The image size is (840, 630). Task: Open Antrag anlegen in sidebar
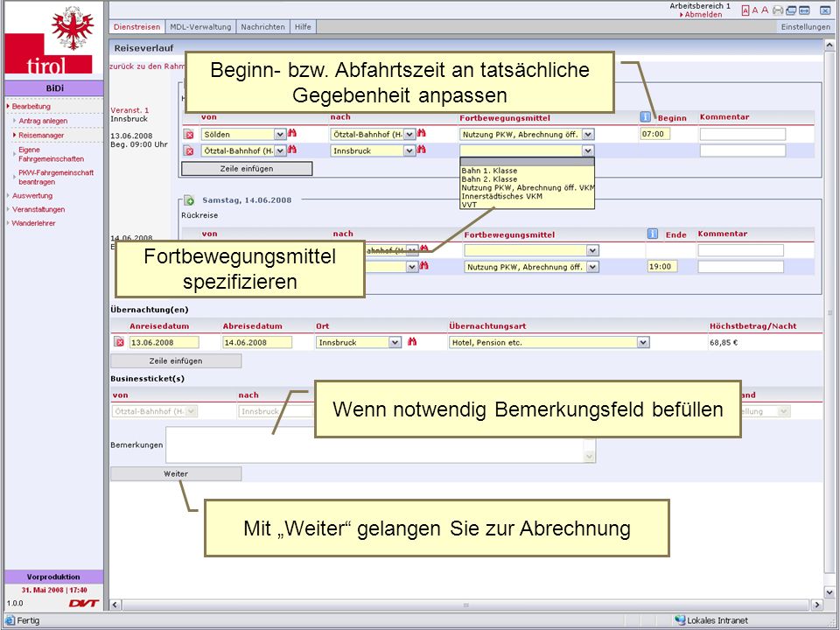43,121
